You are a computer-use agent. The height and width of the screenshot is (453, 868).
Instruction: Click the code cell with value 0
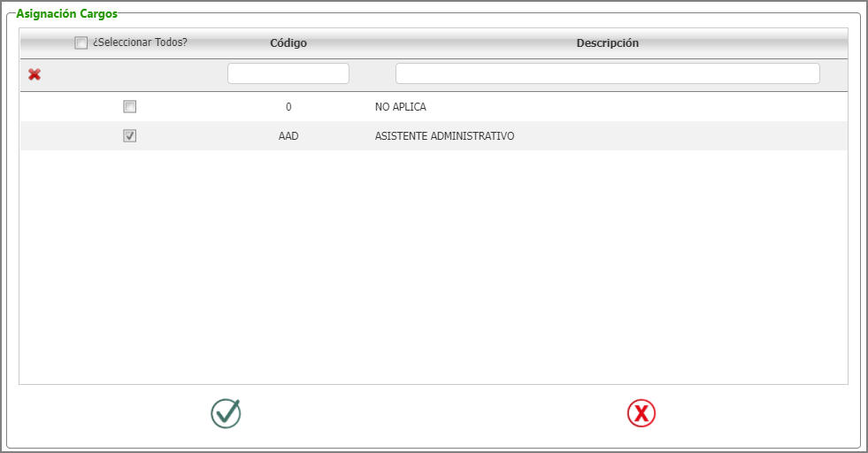pyautogui.click(x=288, y=107)
